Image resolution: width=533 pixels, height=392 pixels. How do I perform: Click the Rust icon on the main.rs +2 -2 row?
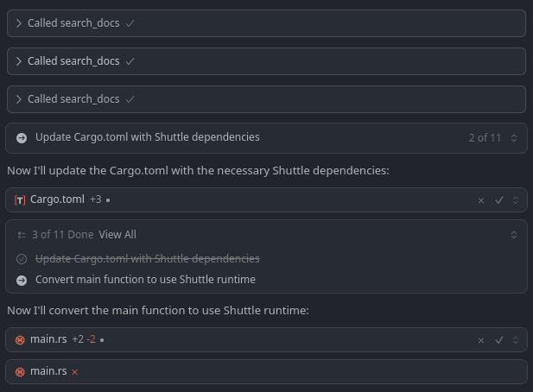[x=20, y=340]
